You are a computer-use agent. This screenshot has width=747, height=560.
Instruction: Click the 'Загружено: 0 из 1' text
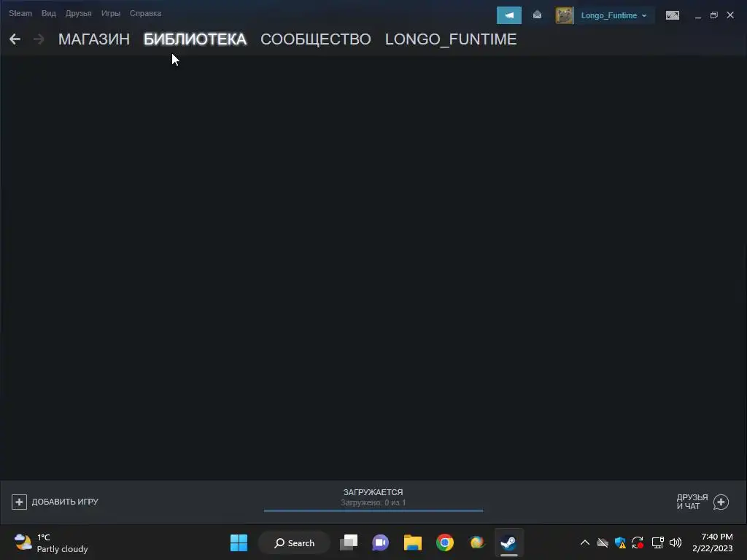[373, 502]
